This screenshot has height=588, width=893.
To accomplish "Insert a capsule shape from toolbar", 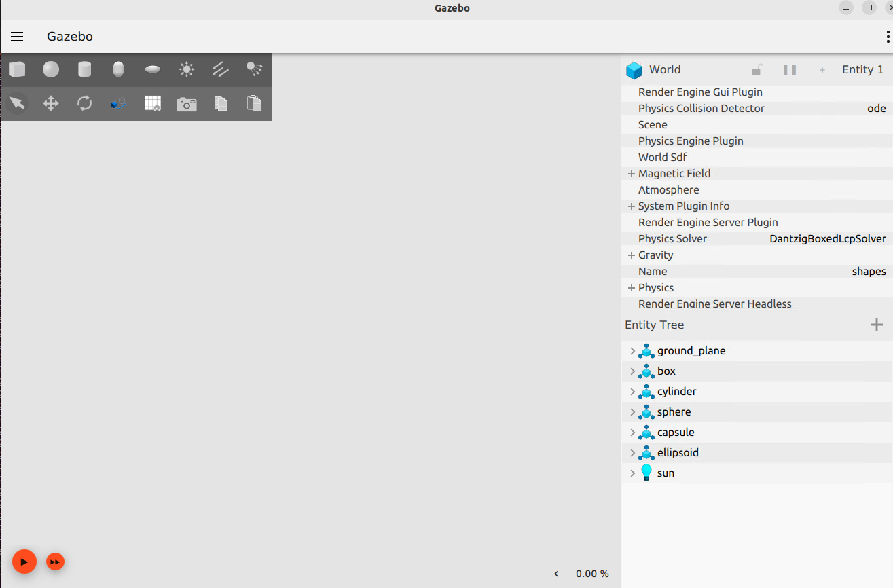I will click(x=118, y=69).
